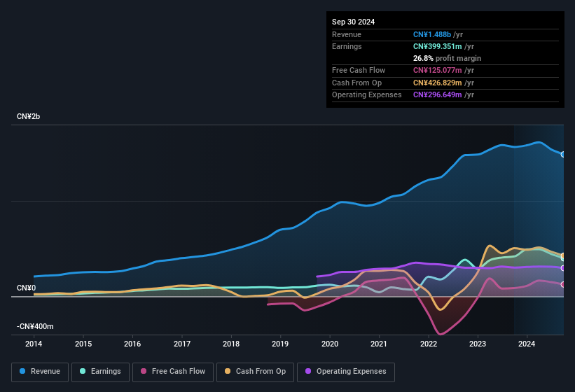Click the 2015 x-axis label
The image size is (575, 392).
pyautogui.click(x=83, y=344)
